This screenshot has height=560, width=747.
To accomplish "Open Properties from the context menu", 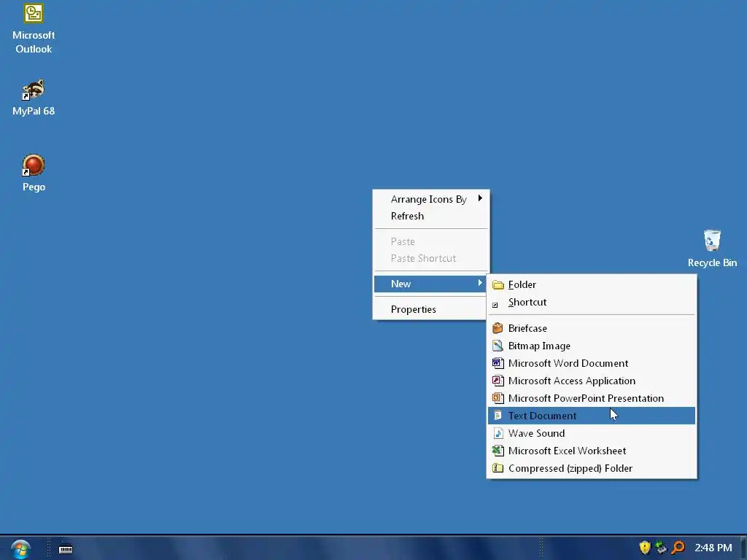I will [x=430, y=309].
